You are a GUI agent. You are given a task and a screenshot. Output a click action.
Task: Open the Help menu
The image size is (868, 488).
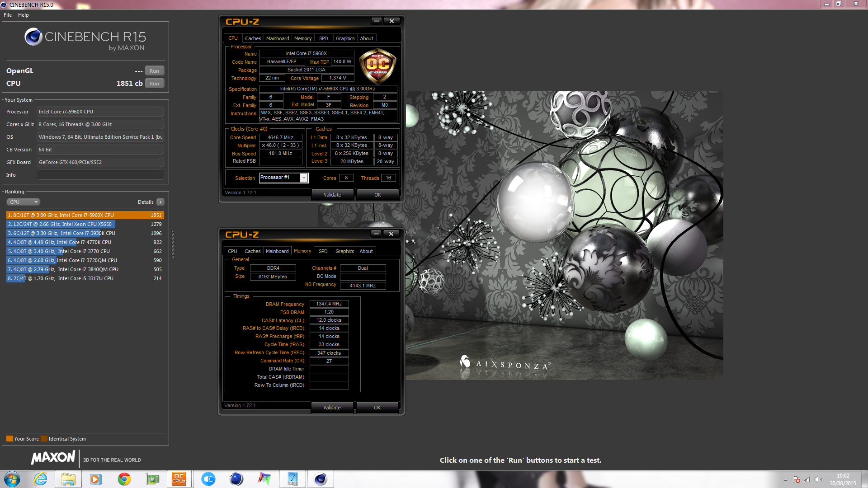pyautogui.click(x=24, y=15)
